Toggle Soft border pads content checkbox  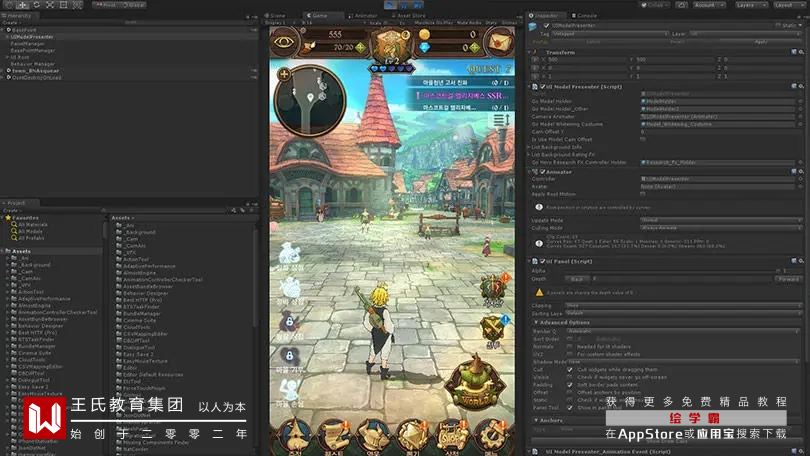click(x=570, y=385)
